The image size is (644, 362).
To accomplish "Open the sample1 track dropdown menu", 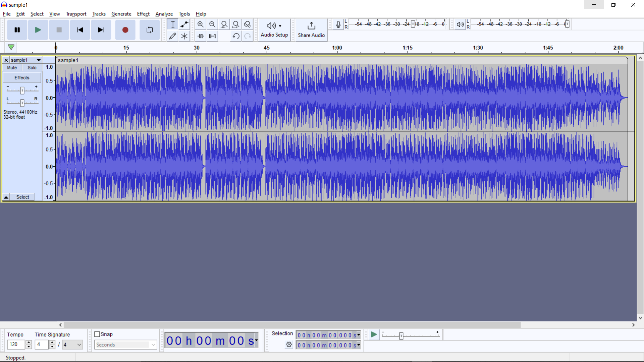I will [39, 60].
